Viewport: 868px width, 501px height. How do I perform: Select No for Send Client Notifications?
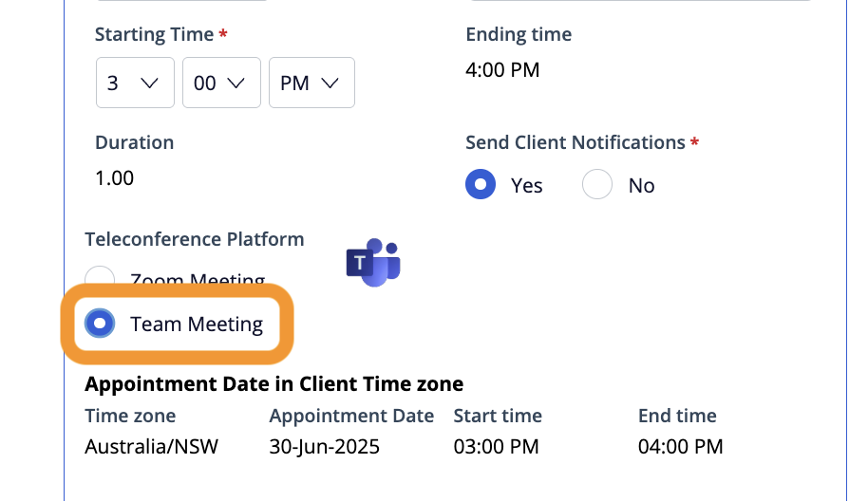pyautogui.click(x=596, y=185)
